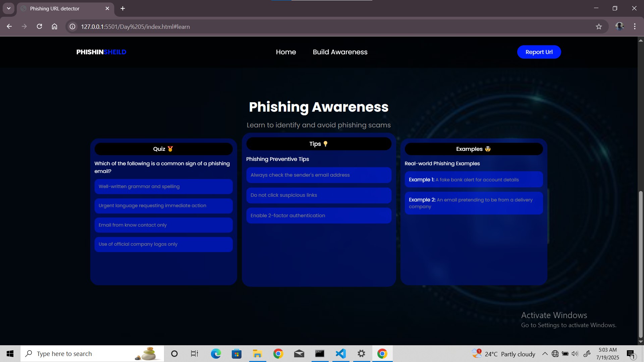Click the PHISHINSHEILD logo link
Viewport: 644px width, 362px height.
pyautogui.click(x=101, y=52)
